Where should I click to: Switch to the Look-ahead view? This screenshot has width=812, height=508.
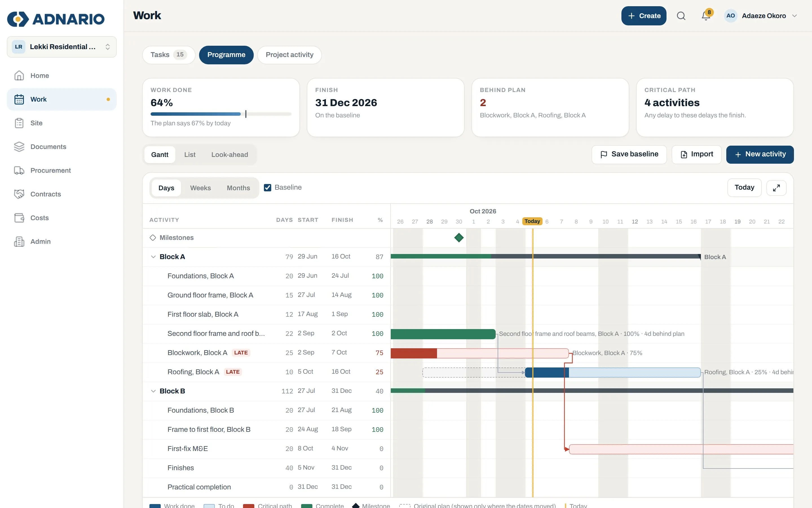[x=230, y=155]
